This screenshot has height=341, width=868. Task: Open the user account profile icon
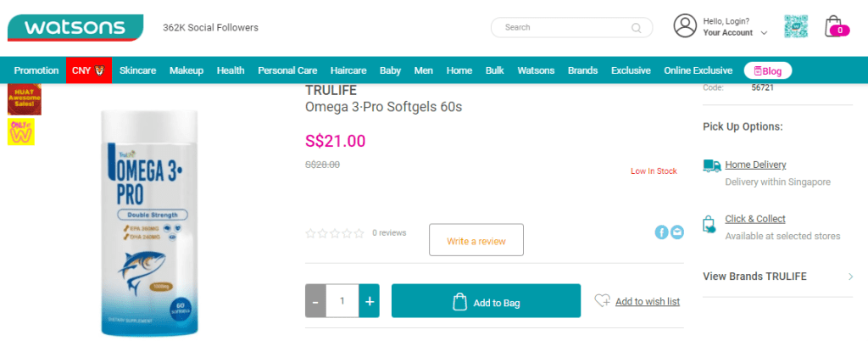coord(685,26)
